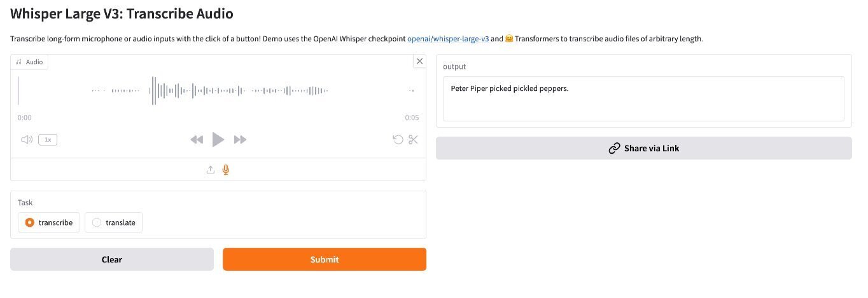This screenshot has width=868, height=298.
Task: Click the 0:05 duration timestamp
Action: coord(412,118)
